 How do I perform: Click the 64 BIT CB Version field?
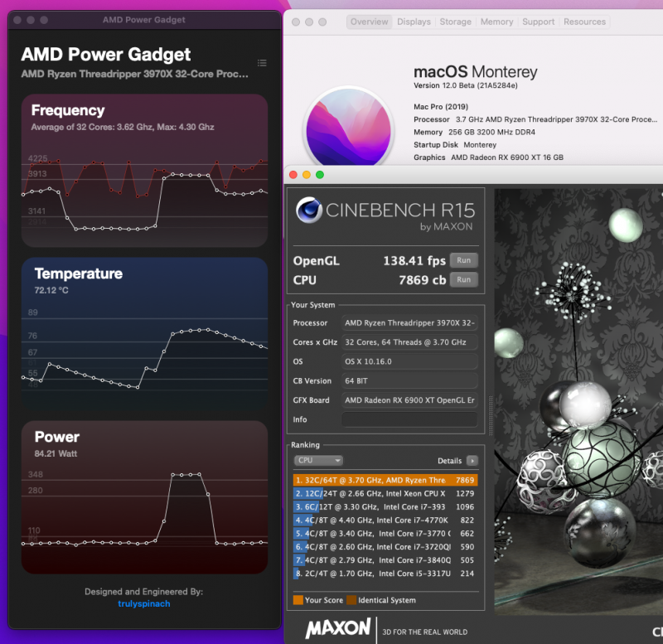point(409,381)
